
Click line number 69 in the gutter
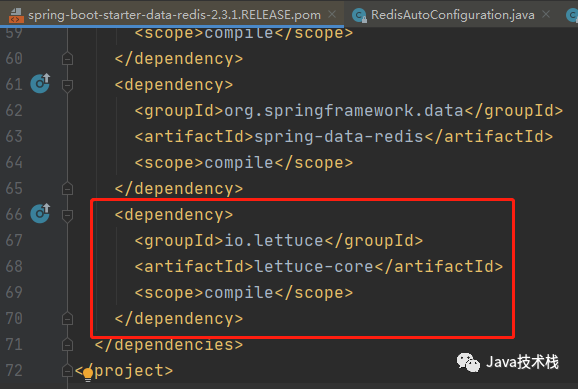pyautogui.click(x=14, y=293)
